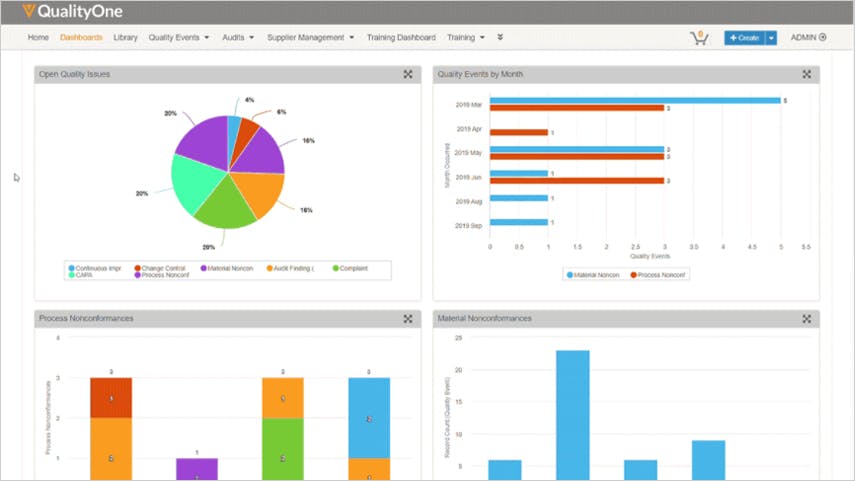This screenshot has width=855, height=481.
Task: Show more navigation tabs via double chevron
Action: click(500, 37)
